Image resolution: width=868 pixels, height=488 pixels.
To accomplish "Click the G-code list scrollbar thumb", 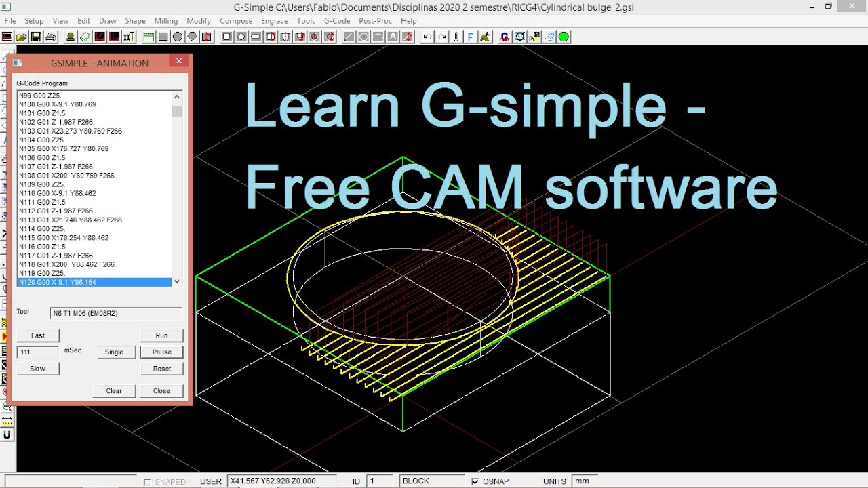I will pos(177,111).
